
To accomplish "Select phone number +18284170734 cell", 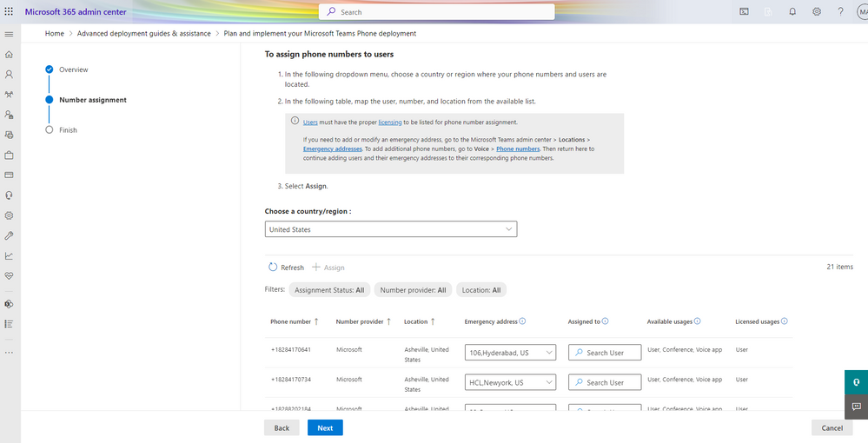I will pyautogui.click(x=290, y=380).
